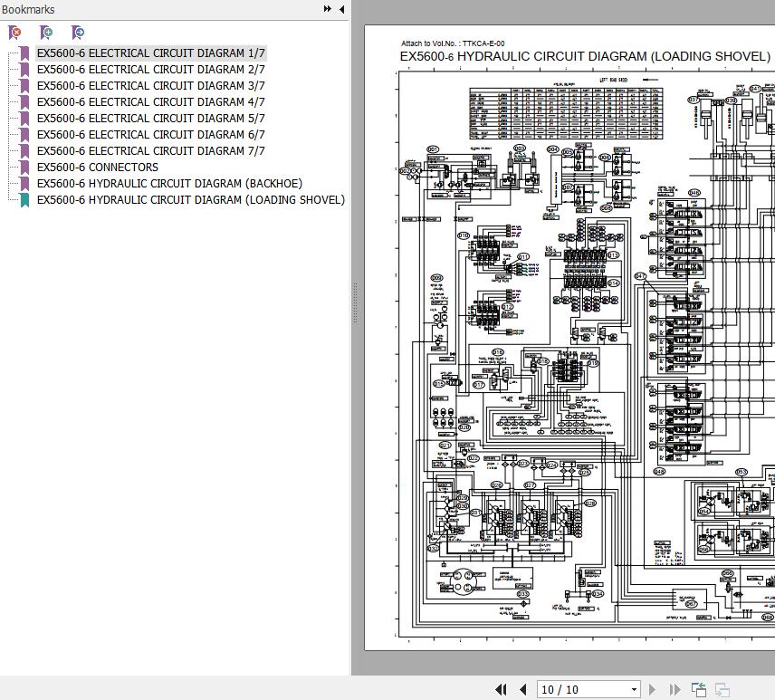This screenshot has height=700, width=775.
Task: Collapse the Bookmarks side panel
Action: pyautogui.click(x=341, y=9)
